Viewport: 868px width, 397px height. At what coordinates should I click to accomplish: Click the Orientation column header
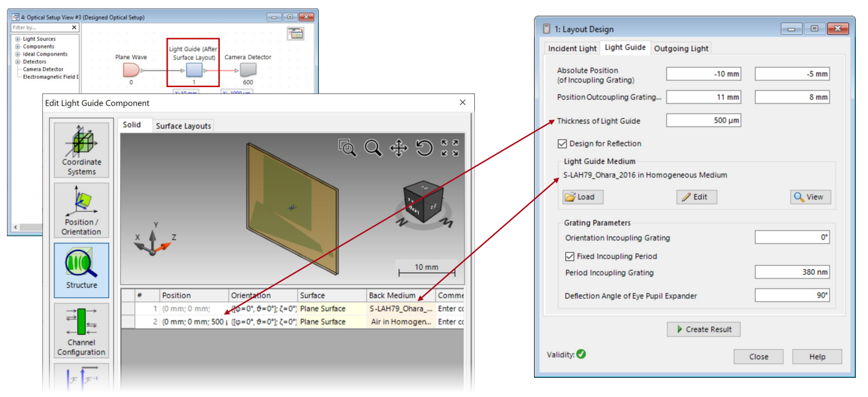pos(264,295)
